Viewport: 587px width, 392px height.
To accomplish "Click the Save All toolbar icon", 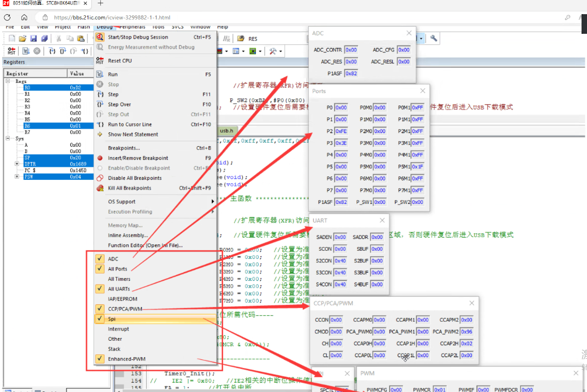I will (x=44, y=39).
